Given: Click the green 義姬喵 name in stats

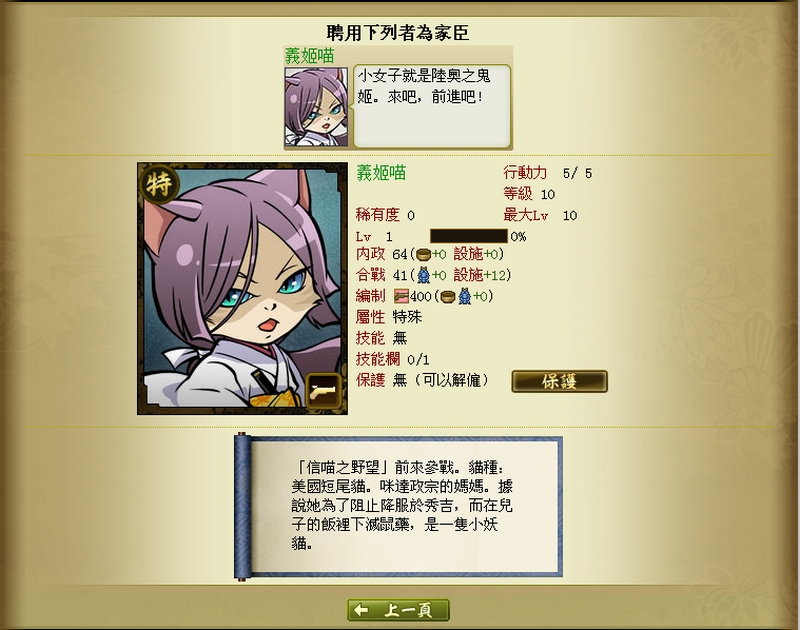Looking at the screenshot, I should [x=381, y=173].
